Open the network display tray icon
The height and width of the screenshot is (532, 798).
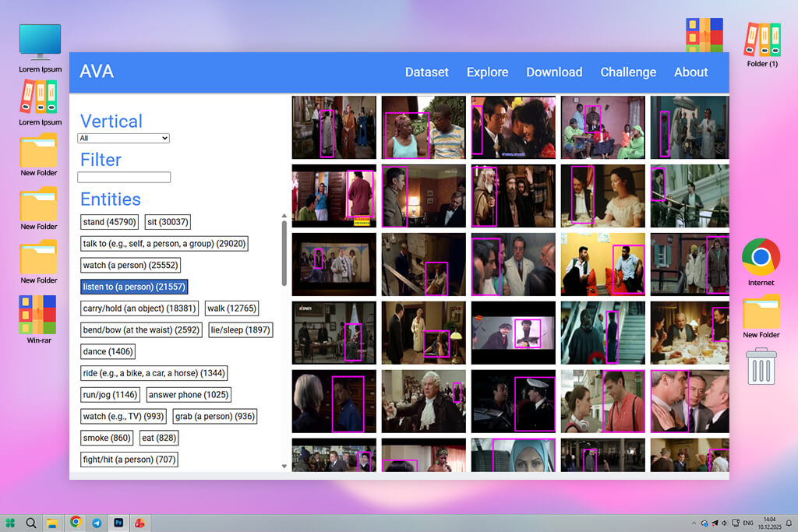pos(736,523)
